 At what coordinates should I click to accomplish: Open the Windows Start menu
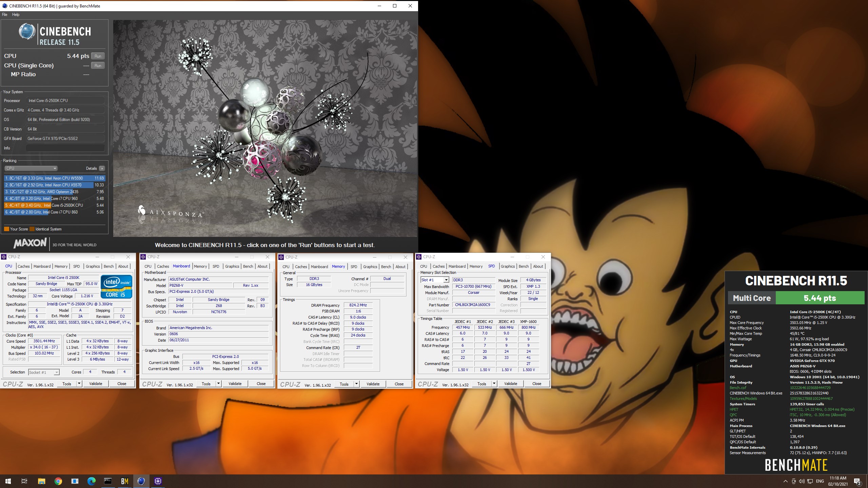(x=8, y=481)
